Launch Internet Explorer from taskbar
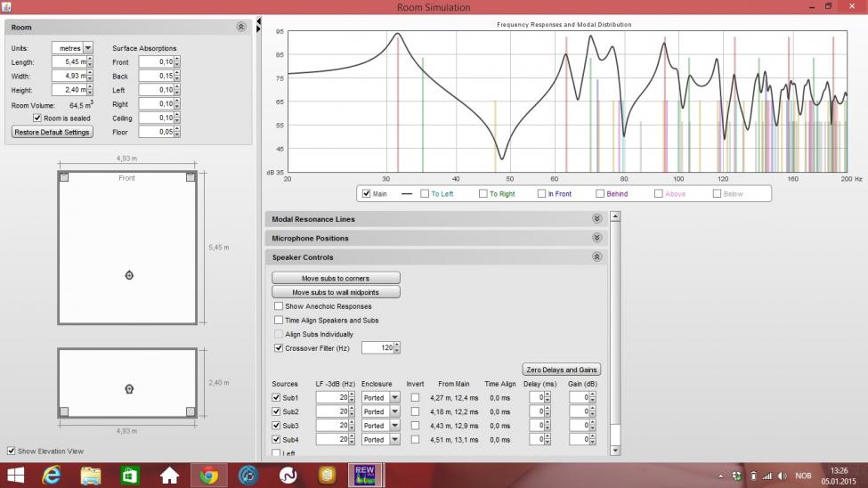The image size is (868, 488). coord(52,476)
